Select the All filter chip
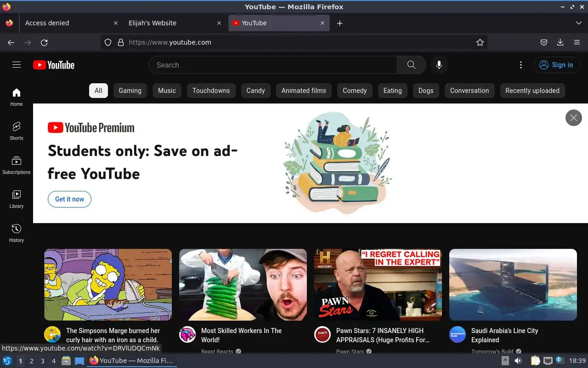This screenshot has height=368, width=588. (98, 91)
